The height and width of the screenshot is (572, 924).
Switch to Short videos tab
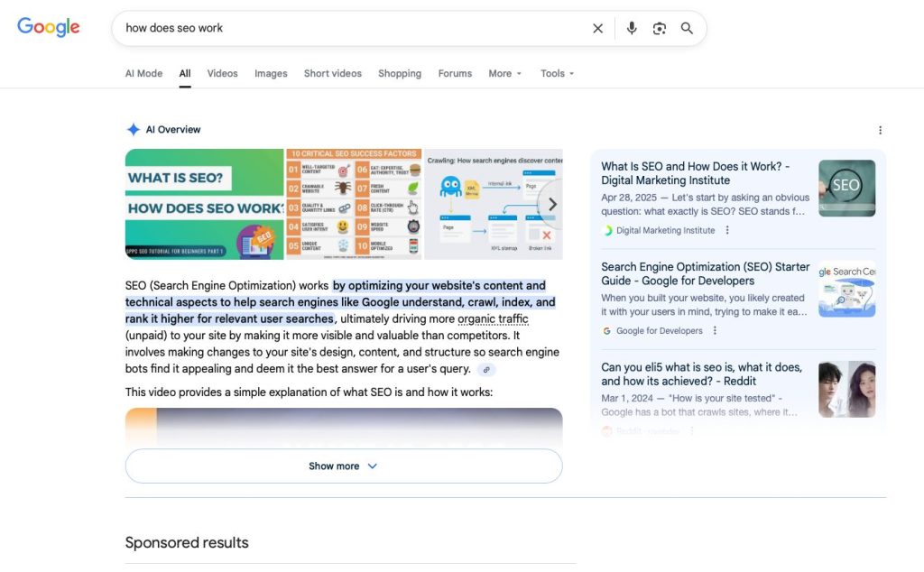coord(333,74)
